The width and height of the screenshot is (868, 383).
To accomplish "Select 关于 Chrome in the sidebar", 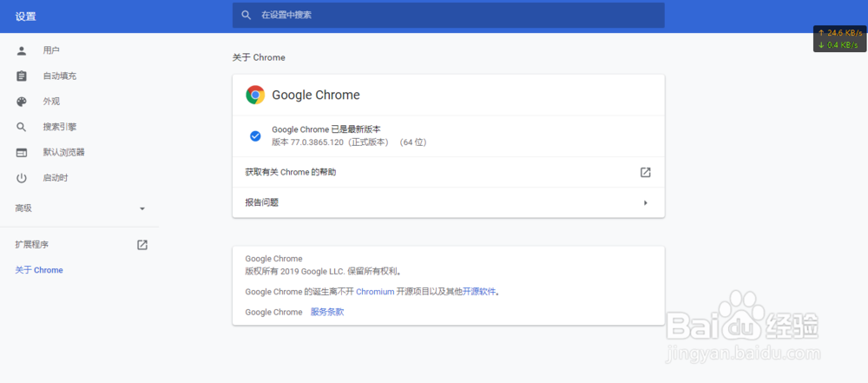I will tap(39, 270).
